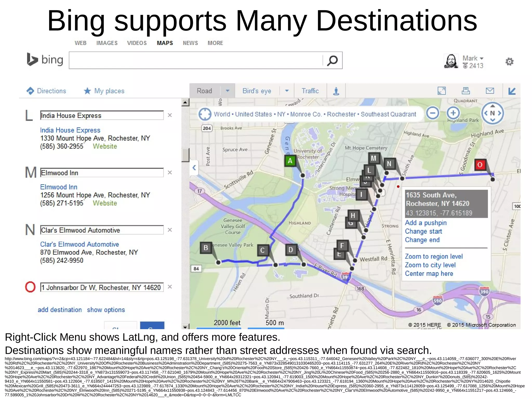Click the World breadcrumb link

(x=222, y=114)
